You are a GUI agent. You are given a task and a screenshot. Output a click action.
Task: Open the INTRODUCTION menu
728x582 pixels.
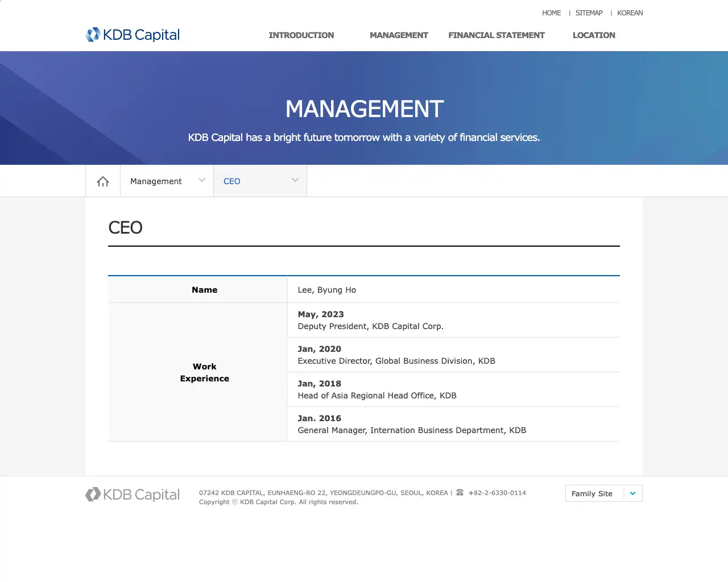(x=301, y=35)
